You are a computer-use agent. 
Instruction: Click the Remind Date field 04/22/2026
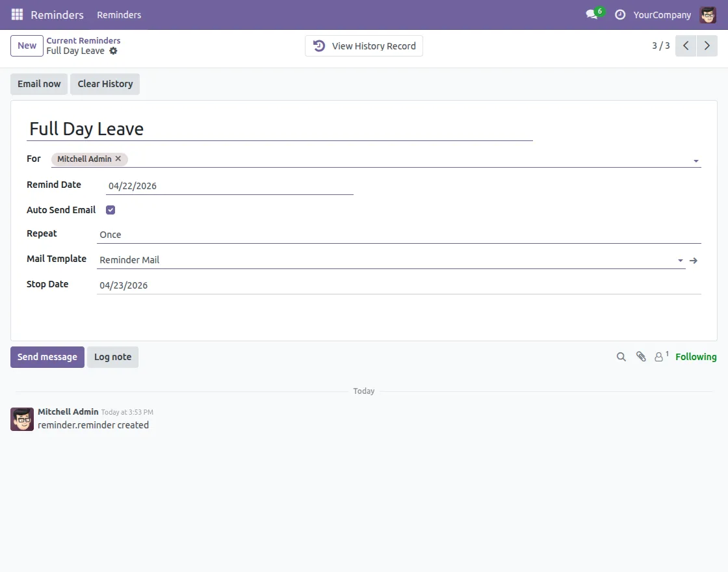click(230, 186)
